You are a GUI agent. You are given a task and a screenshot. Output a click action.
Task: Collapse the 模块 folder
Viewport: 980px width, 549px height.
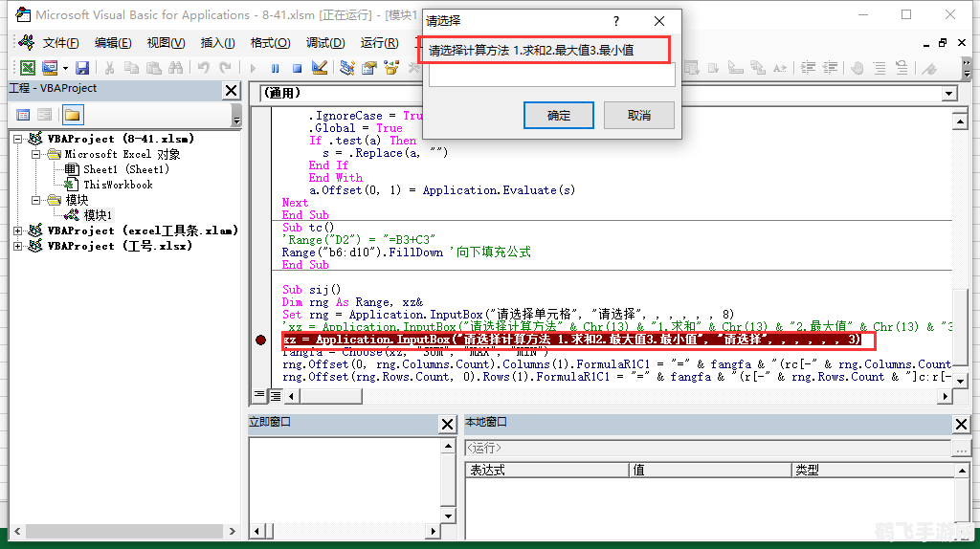pyautogui.click(x=35, y=200)
